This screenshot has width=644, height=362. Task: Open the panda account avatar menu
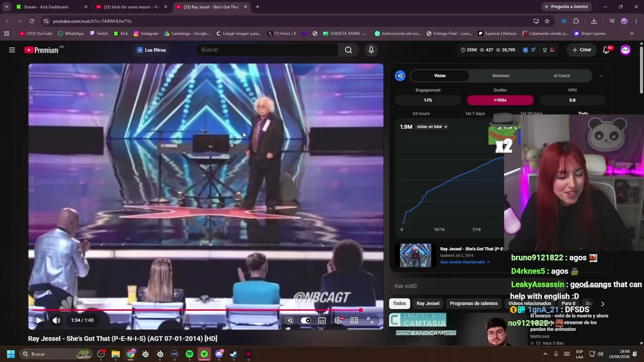click(625, 50)
